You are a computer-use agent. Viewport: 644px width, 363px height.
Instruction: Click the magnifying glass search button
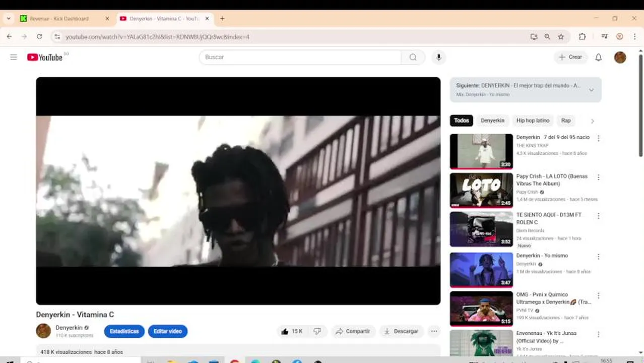pyautogui.click(x=413, y=57)
